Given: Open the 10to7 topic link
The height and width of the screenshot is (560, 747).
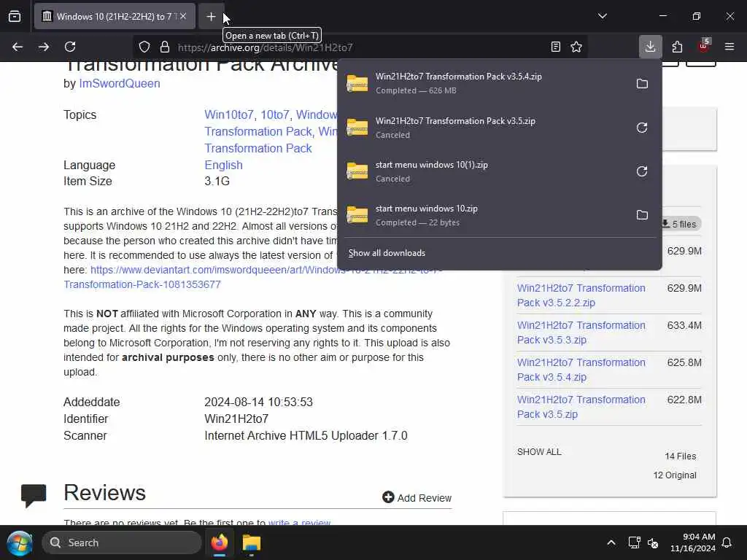Looking at the screenshot, I should click(x=275, y=114).
